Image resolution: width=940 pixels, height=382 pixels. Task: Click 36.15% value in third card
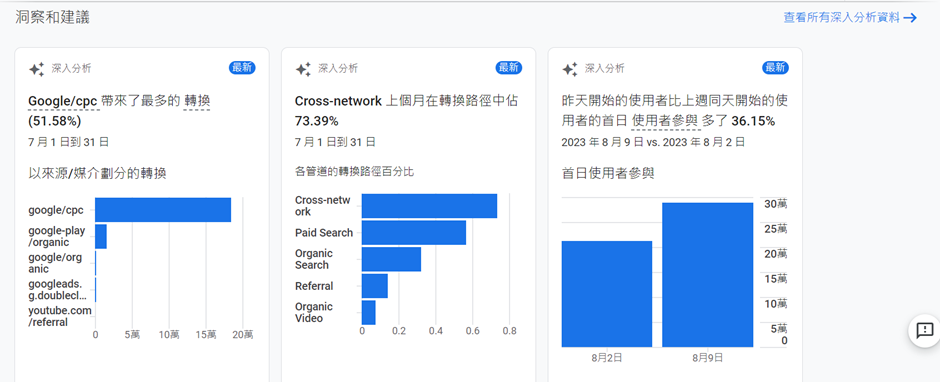(x=753, y=121)
